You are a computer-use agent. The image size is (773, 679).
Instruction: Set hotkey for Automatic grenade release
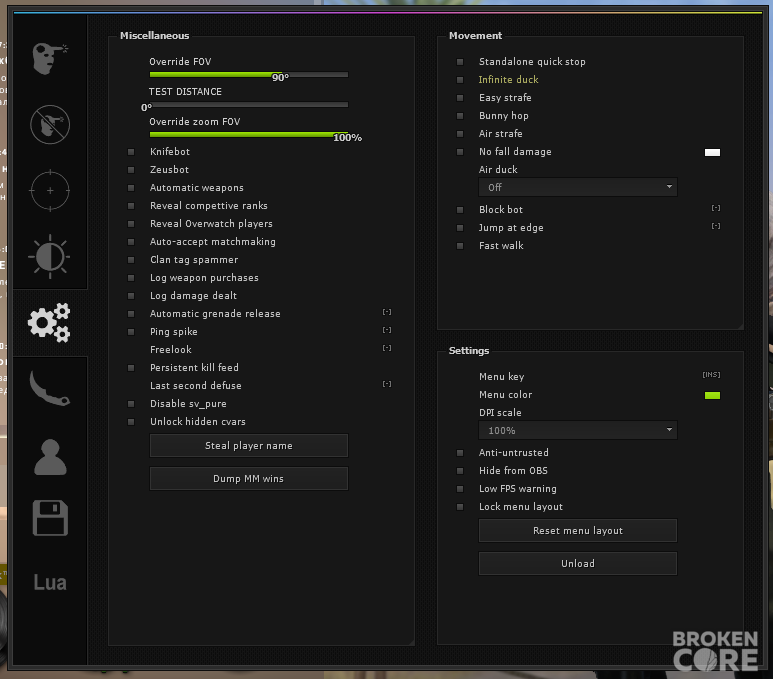(x=387, y=312)
